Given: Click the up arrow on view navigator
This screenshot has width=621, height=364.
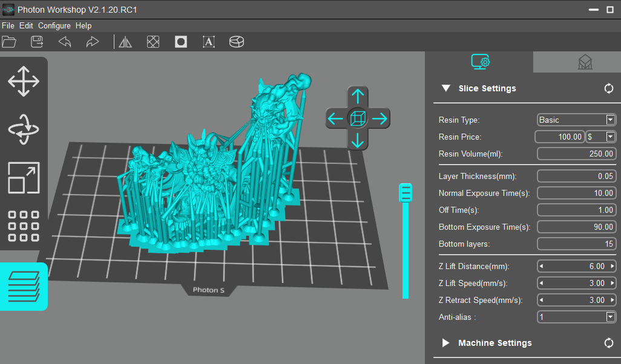Looking at the screenshot, I should pyautogui.click(x=358, y=96).
